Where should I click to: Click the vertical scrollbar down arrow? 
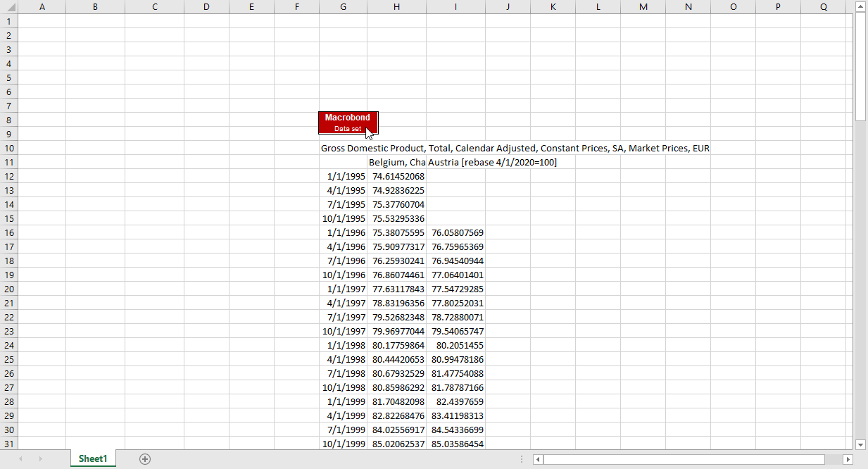coord(860,444)
